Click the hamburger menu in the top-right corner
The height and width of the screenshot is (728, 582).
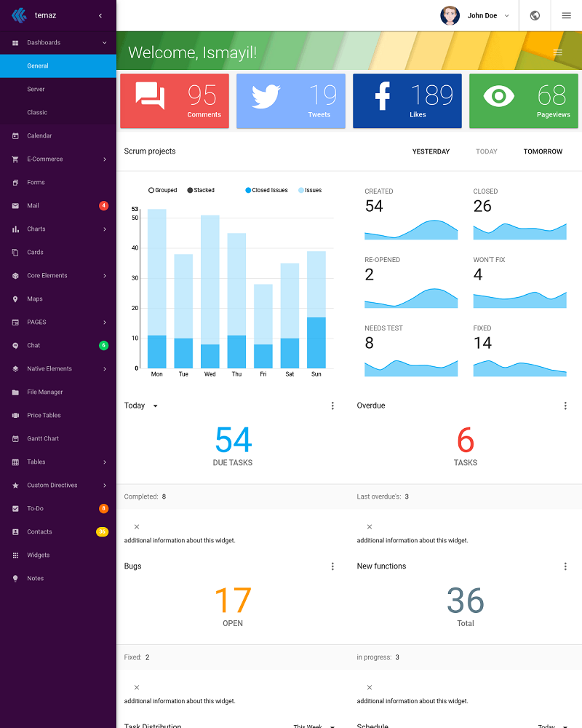pyautogui.click(x=566, y=15)
